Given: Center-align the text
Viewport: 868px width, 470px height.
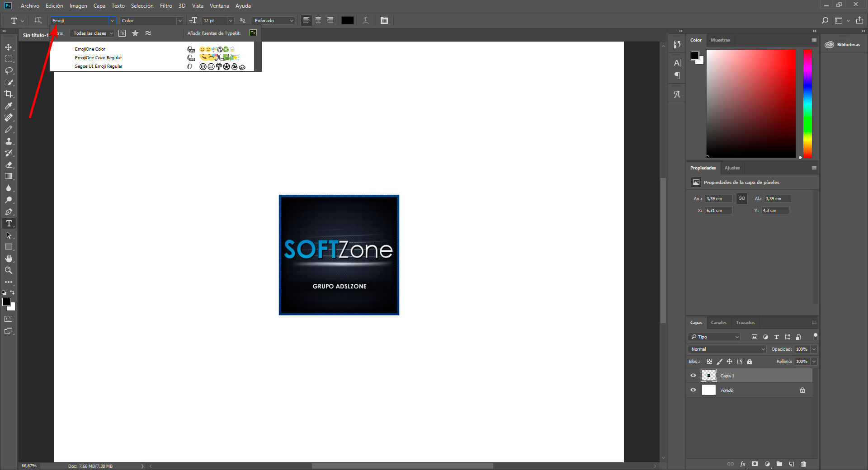Looking at the screenshot, I should tap(318, 20).
